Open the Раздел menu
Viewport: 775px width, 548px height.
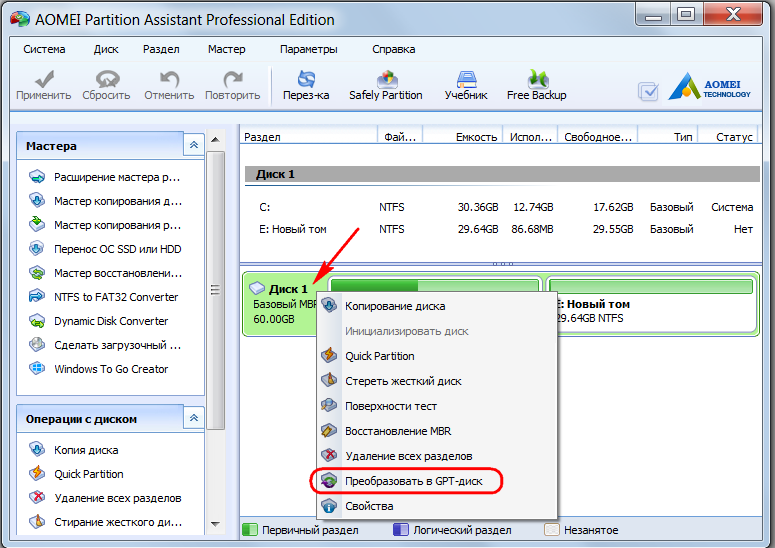[161, 49]
